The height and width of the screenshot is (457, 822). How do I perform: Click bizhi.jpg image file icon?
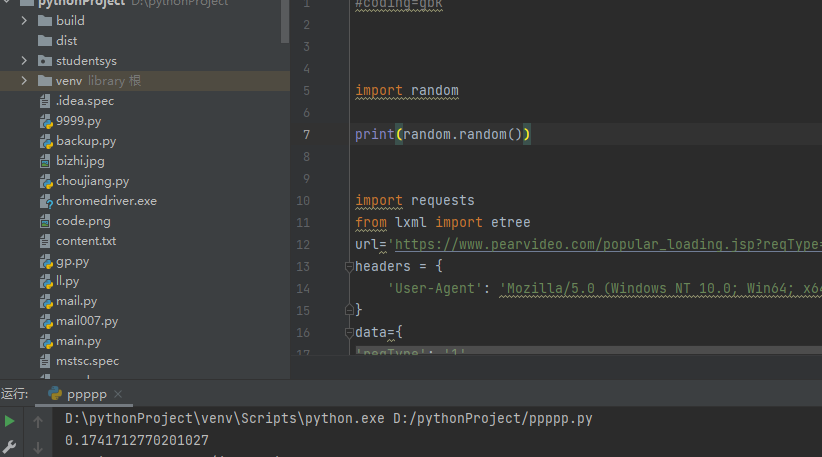[x=45, y=161]
